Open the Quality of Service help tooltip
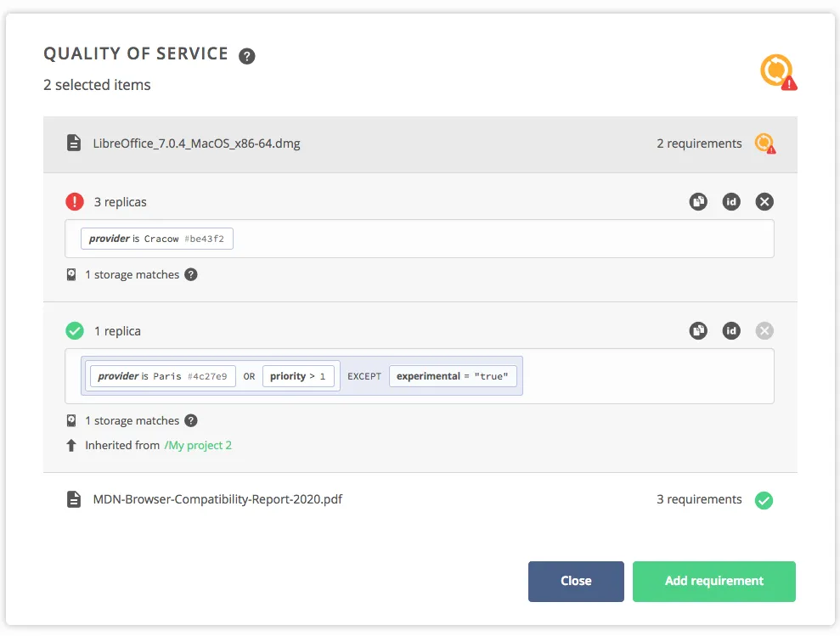The height and width of the screenshot is (636, 840). [x=246, y=56]
